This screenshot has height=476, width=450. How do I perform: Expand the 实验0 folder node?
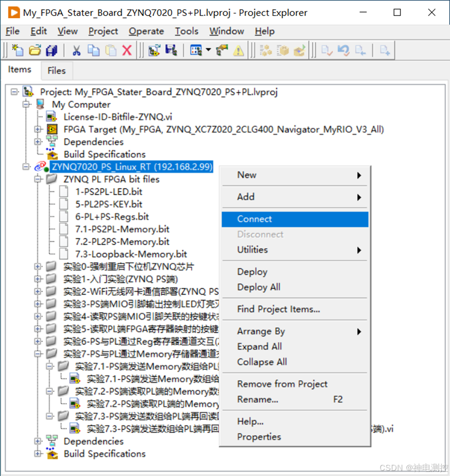click(x=38, y=267)
